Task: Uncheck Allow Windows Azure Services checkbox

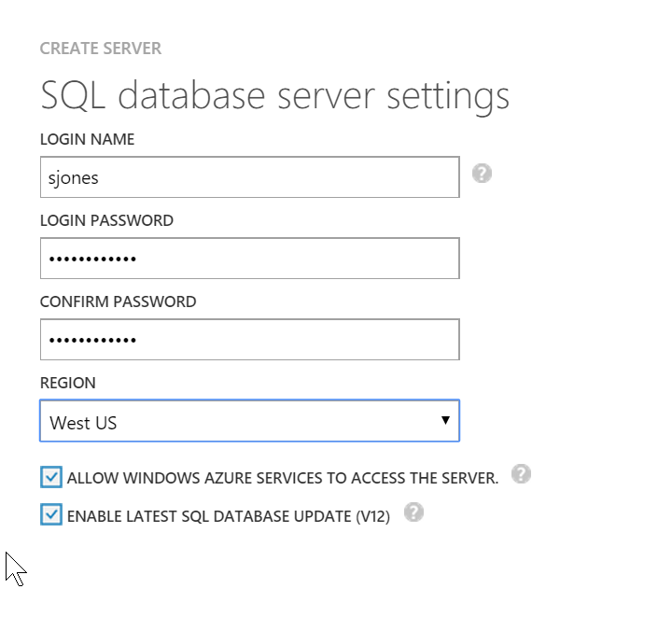Action: click(51, 478)
